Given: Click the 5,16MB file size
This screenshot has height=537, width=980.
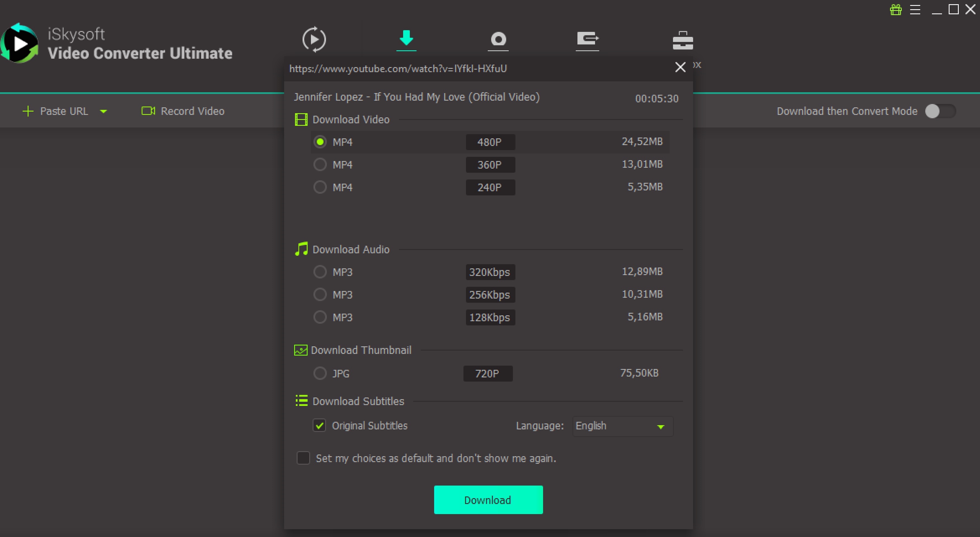Looking at the screenshot, I should coord(645,317).
